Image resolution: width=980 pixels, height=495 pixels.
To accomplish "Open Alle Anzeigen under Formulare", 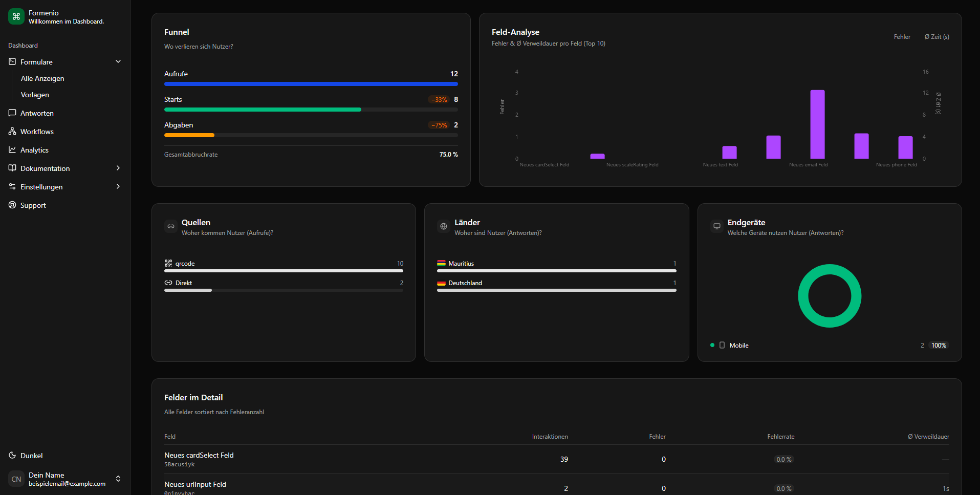I will coord(42,78).
